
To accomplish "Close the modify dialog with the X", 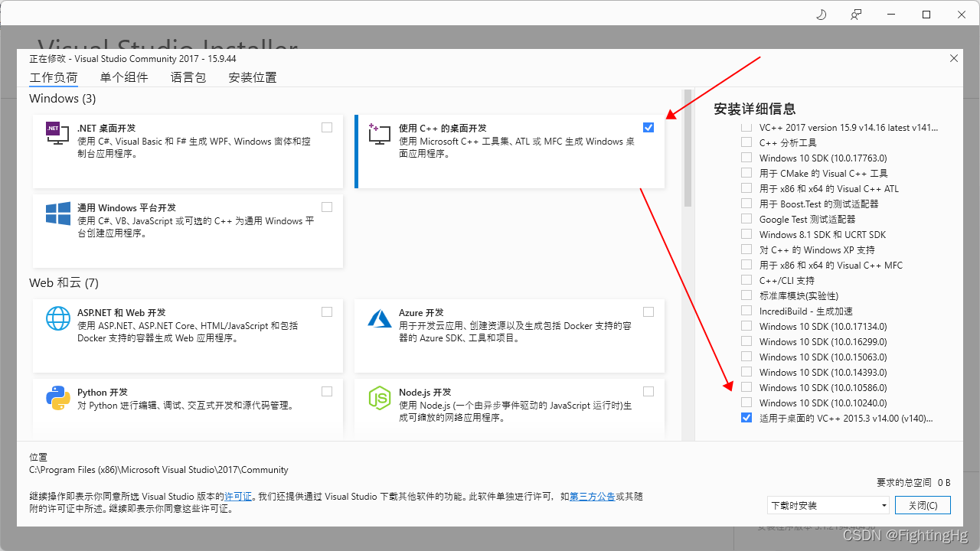I will pyautogui.click(x=953, y=58).
